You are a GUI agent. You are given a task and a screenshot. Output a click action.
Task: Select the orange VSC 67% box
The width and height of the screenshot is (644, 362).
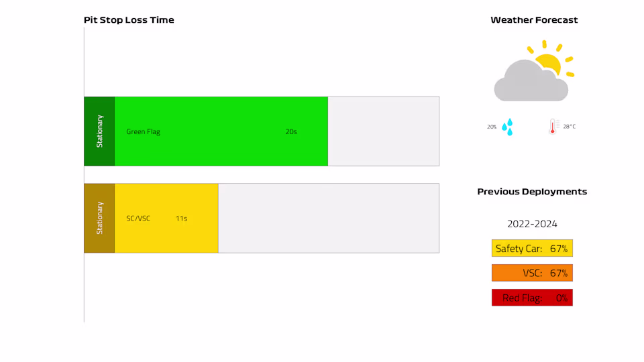pyautogui.click(x=532, y=273)
